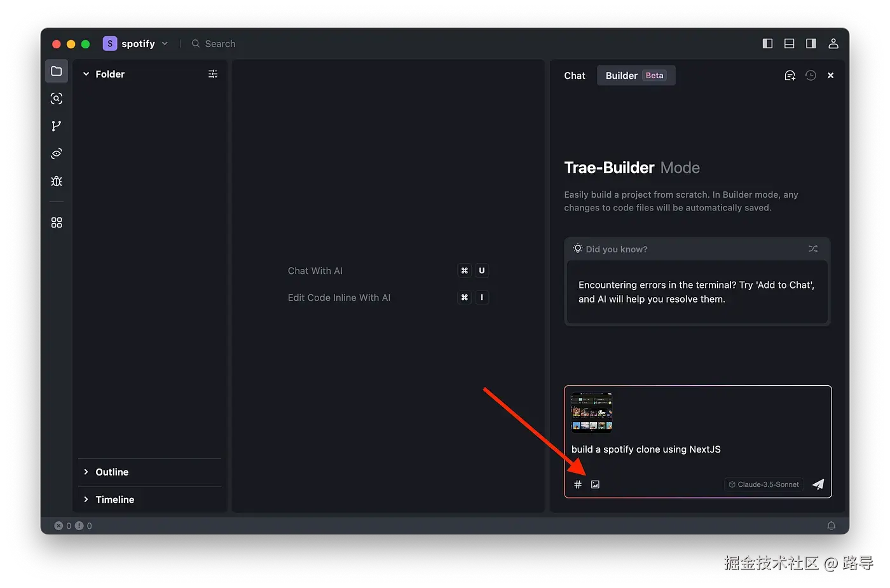Click the Did you know tip text
The image size is (890, 588).
[x=697, y=292]
